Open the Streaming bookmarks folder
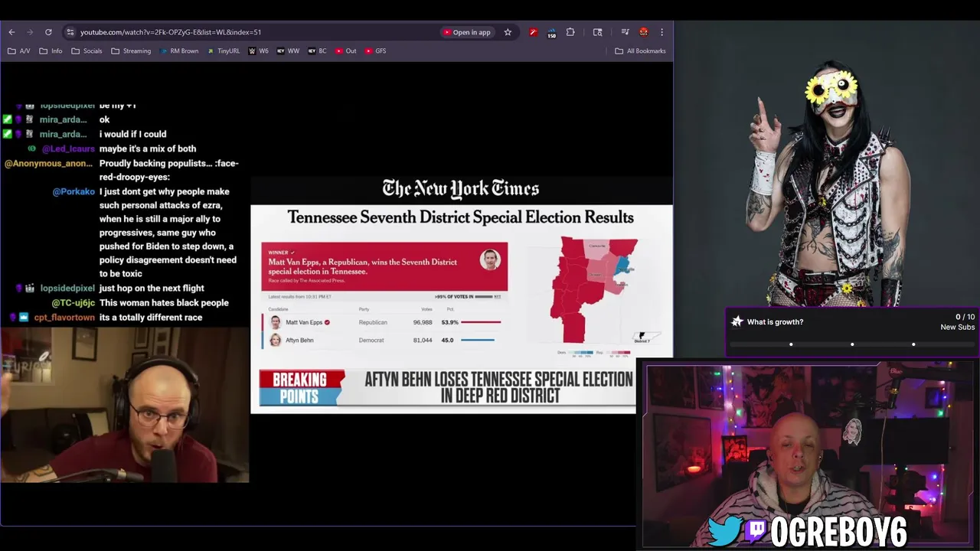This screenshot has height=551, width=980. [x=131, y=51]
